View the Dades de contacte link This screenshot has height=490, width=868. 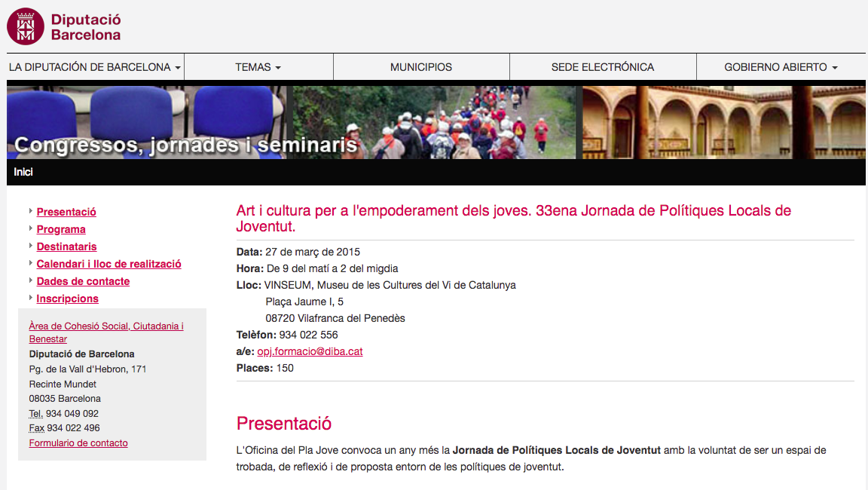[x=83, y=282]
